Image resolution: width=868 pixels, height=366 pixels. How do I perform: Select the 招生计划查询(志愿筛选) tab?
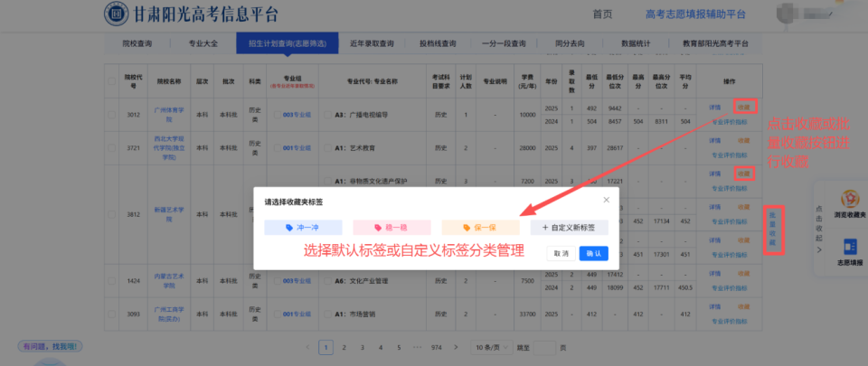288,43
